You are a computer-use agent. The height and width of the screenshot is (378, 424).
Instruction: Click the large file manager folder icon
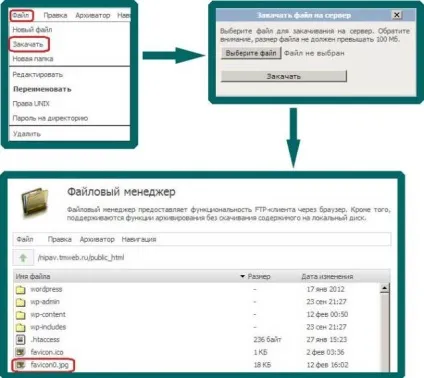click(35, 202)
